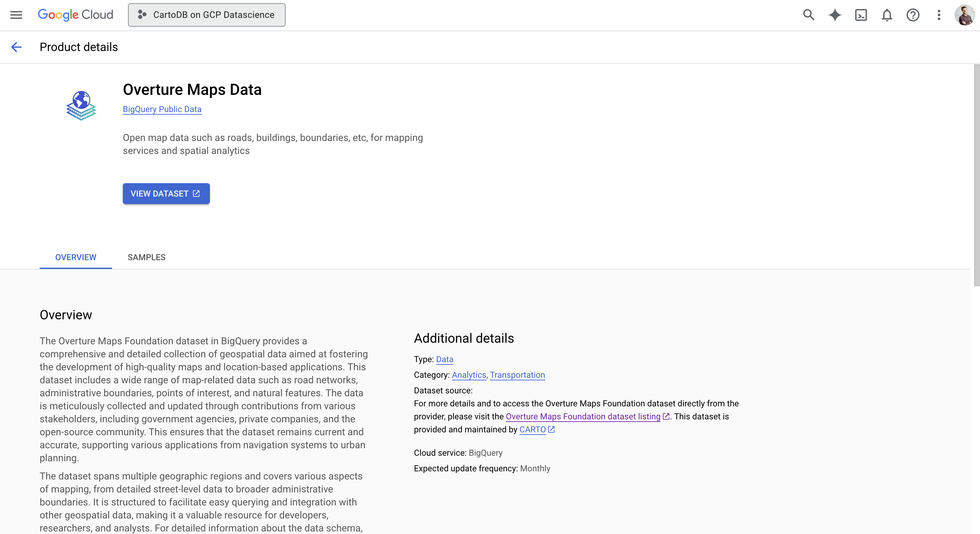This screenshot has height=534, width=980.
Task: Click the page vertical scrollbar
Action: pyautogui.click(x=976, y=175)
